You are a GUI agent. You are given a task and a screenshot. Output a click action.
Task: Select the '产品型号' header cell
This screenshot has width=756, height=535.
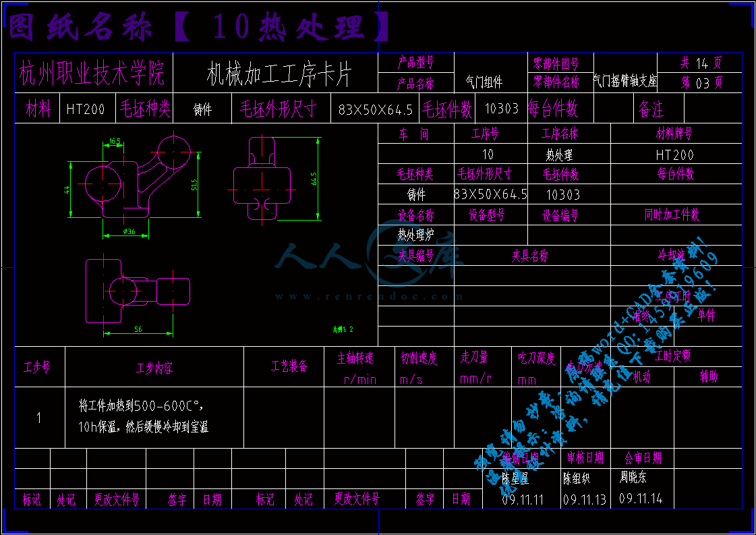tap(415, 62)
